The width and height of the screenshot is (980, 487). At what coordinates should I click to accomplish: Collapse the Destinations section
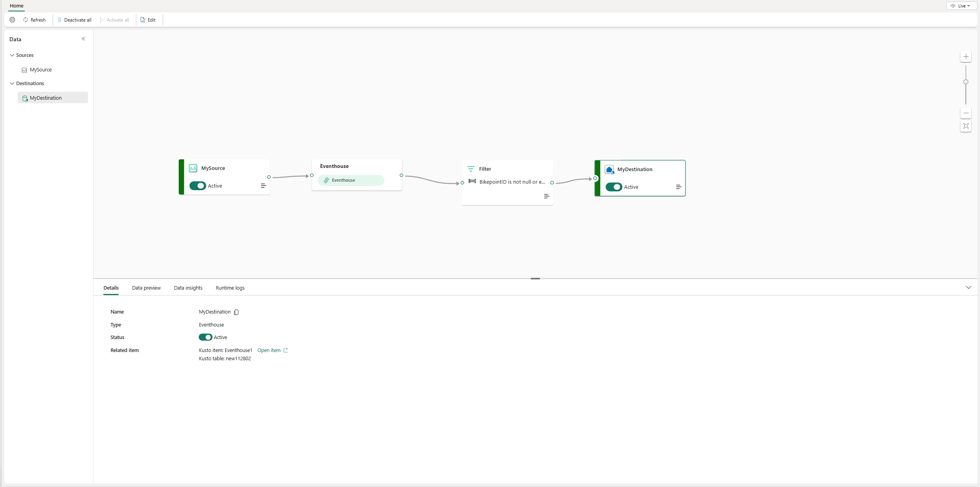click(x=12, y=83)
